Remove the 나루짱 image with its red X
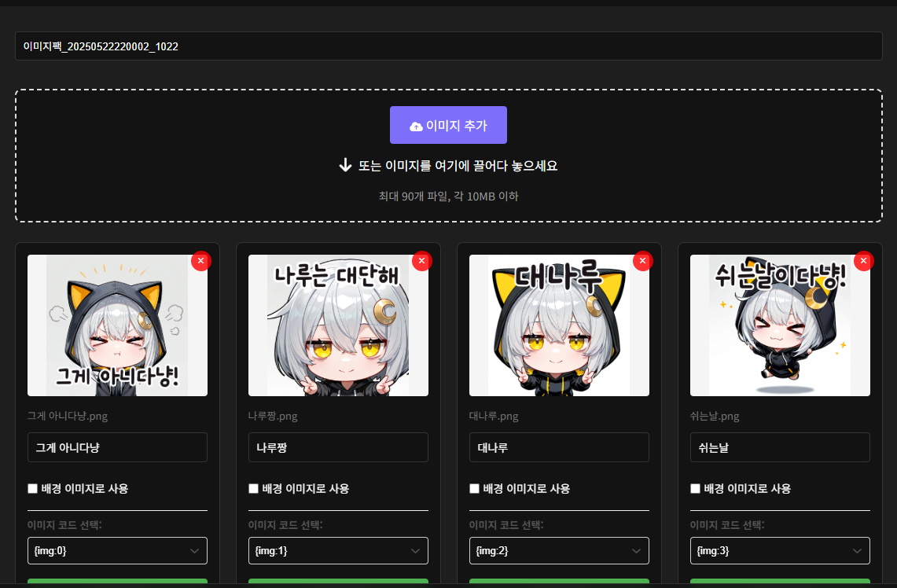The height and width of the screenshot is (588, 897). pyautogui.click(x=421, y=261)
